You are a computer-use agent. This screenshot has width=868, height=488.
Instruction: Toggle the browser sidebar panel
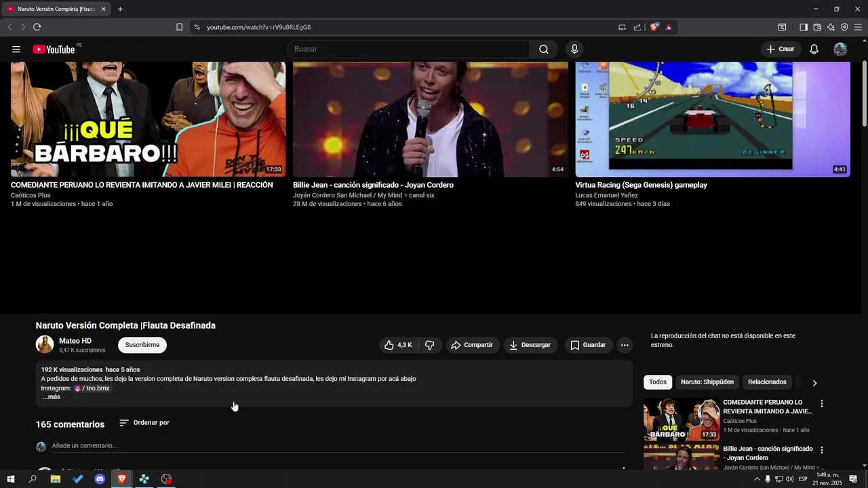(804, 27)
